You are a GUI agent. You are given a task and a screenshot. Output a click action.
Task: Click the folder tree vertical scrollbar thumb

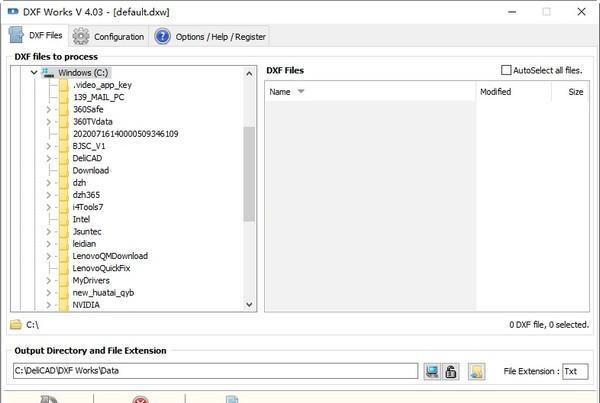coord(249,174)
